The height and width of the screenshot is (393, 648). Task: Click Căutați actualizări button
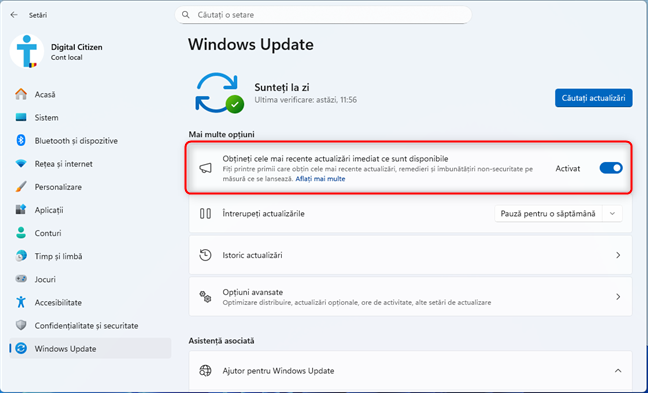coord(593,98)
